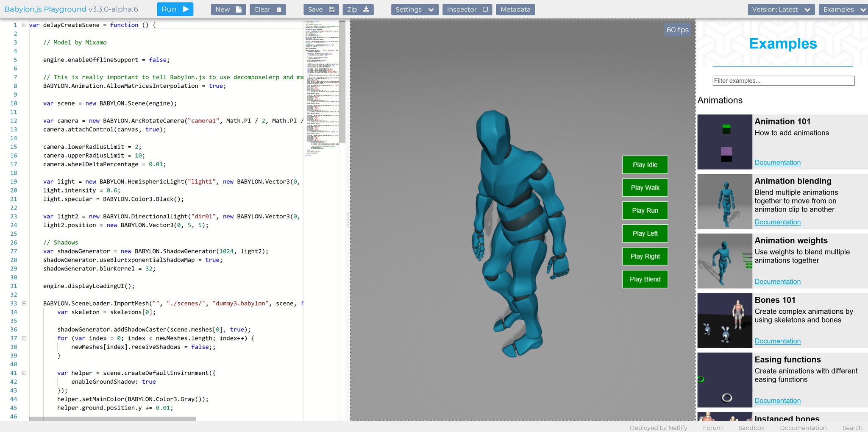Screen dimensions: 868x432
Task: Open the Documentation footer link
Action: coord(803,428)
